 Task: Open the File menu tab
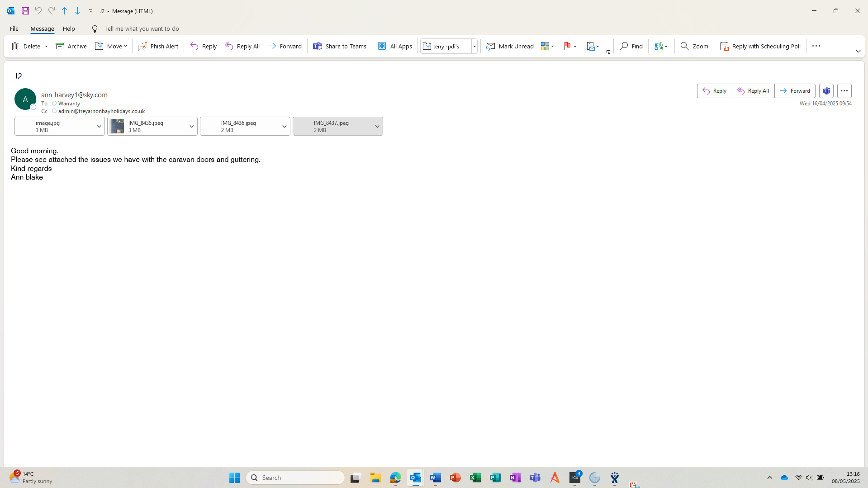(x=14, y=28)
